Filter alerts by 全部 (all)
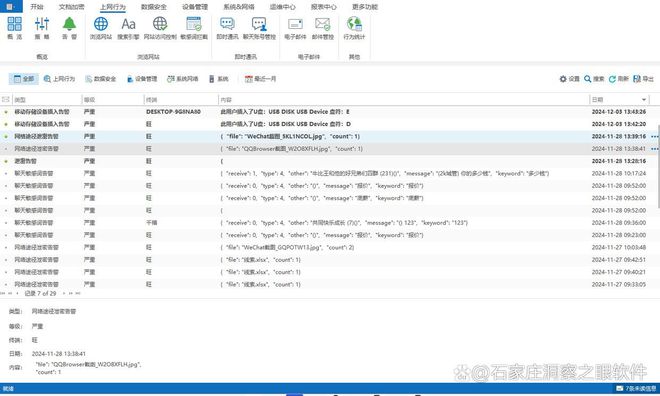 (24, 79)
